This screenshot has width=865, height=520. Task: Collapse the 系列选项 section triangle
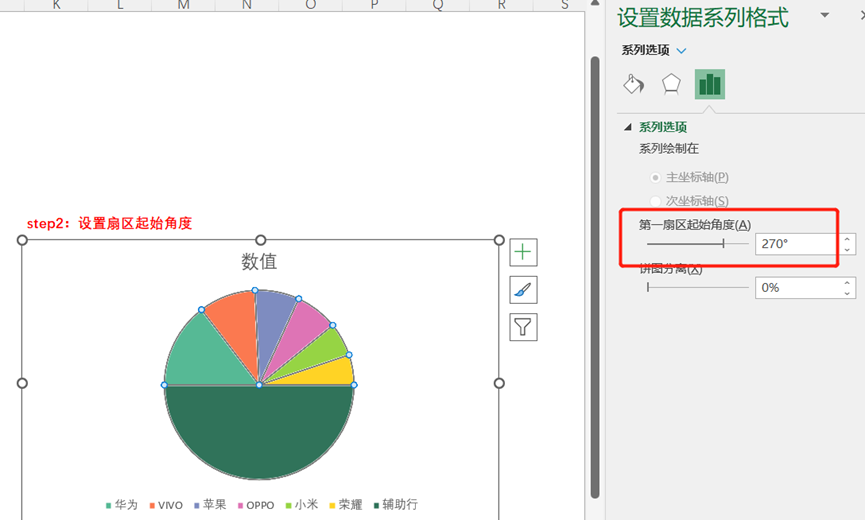[628, 127]
